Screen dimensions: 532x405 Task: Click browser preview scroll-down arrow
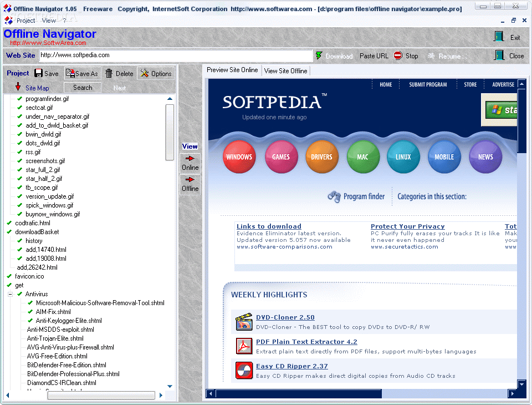[522, 384]
